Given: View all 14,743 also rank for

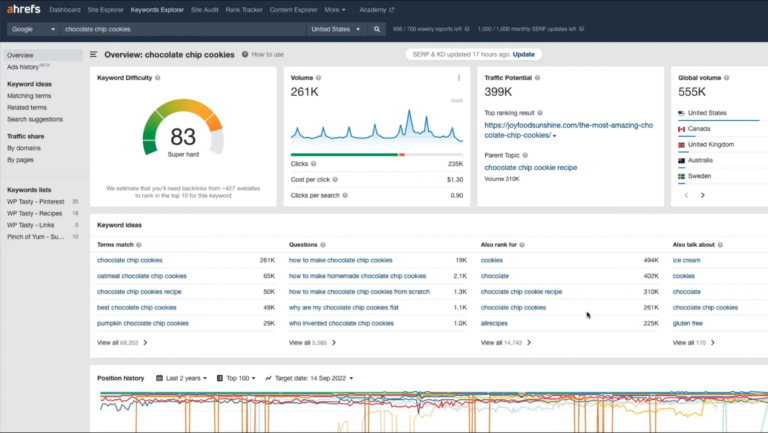Looking at the screenshot, I should pyautogui.click(x=506, y=342).
